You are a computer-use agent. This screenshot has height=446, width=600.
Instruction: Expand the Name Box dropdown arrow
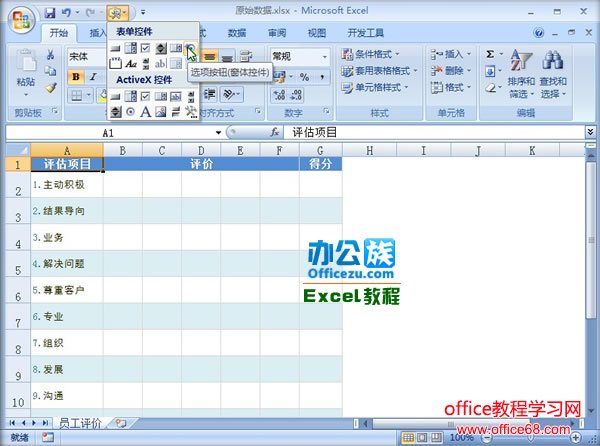click(x=218, y=133)
